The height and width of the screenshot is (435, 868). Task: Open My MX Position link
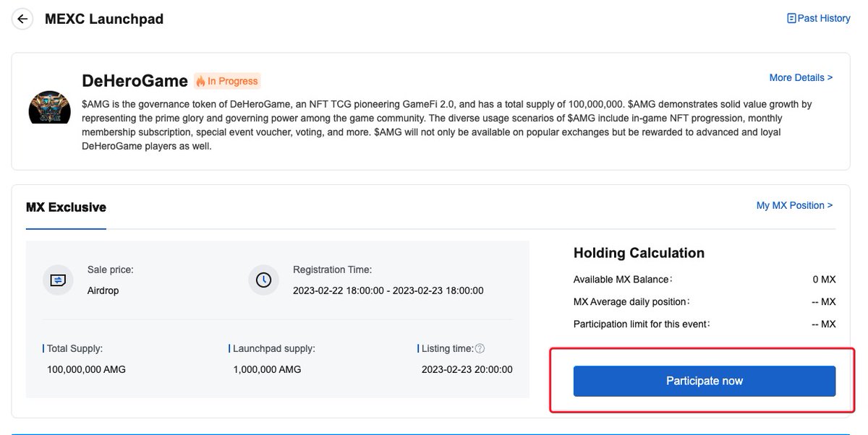click(x=794, y=205)
